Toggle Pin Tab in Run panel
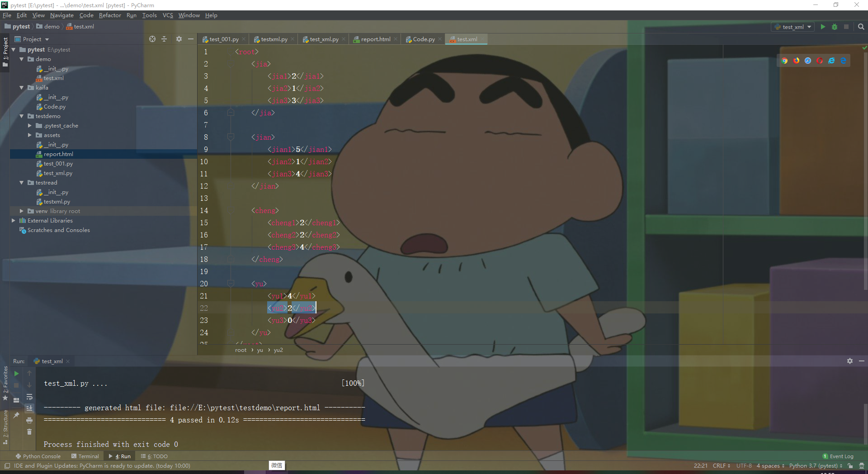 click(16, 415)
